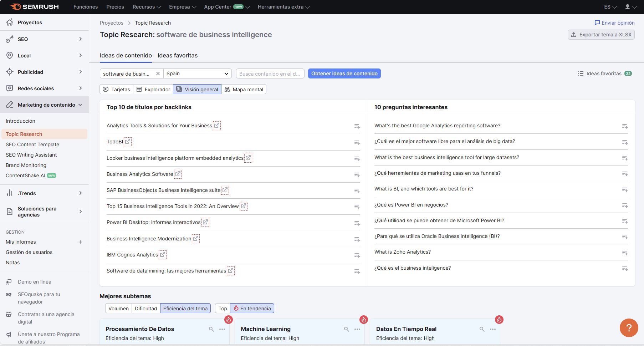Click Exportar tema a XLSX button
Screen dimensions: 644x346
coord(601,35)
